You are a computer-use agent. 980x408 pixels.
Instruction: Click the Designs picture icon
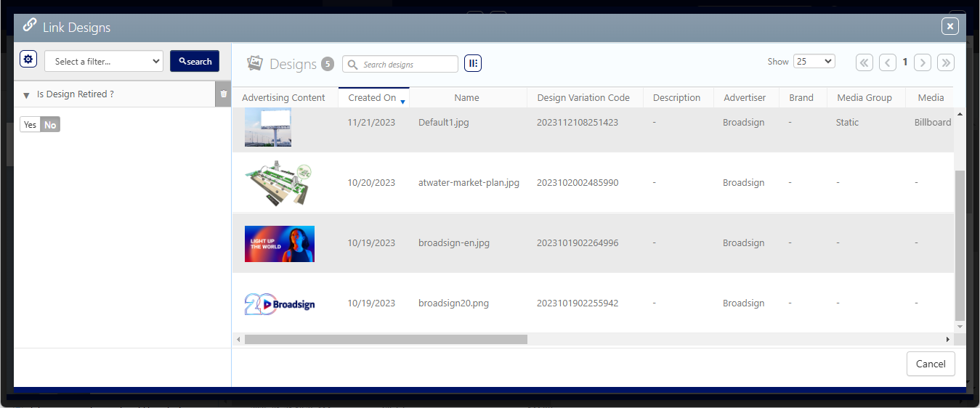point(254,63)
